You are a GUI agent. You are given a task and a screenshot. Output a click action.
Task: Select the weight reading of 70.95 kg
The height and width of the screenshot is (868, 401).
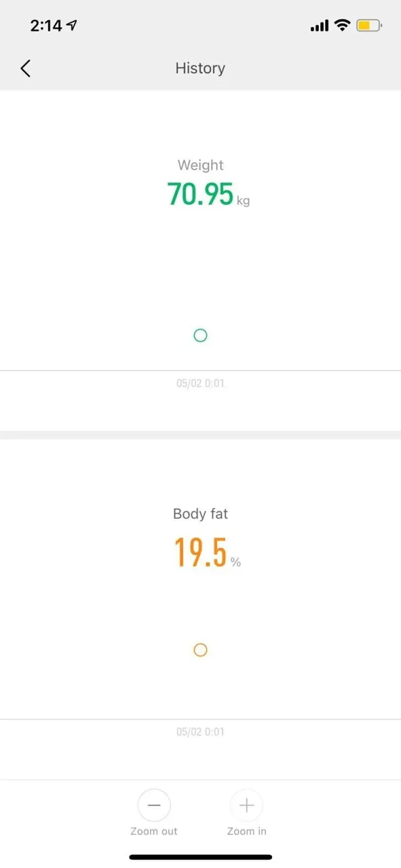pos(202,195)
